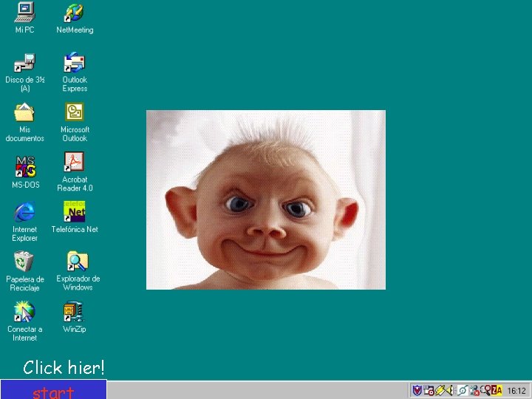532x399 pixels.
Task: Select the NetMeeting shortcut icon
Action: click(75, 13)
